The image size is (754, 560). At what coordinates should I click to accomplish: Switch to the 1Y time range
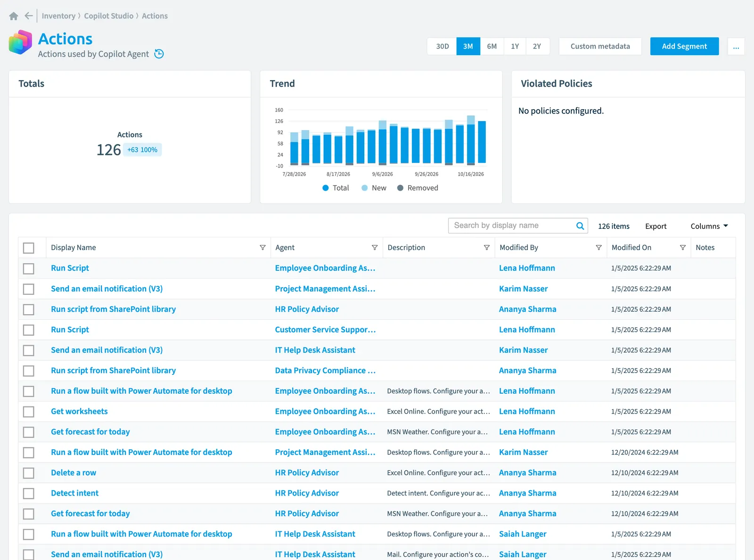[x=515, y=46]
